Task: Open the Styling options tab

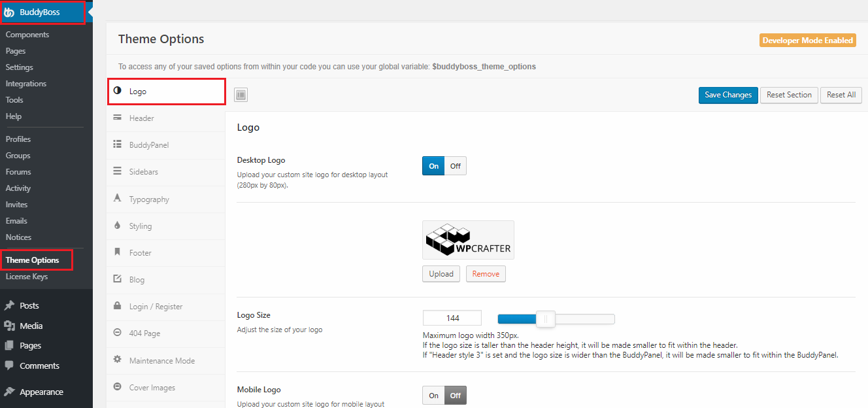Action: [x=166, y=226]
